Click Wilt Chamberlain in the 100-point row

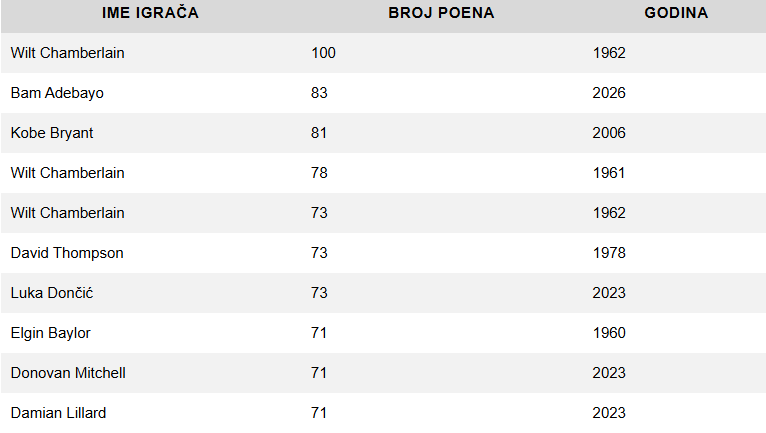68,53
